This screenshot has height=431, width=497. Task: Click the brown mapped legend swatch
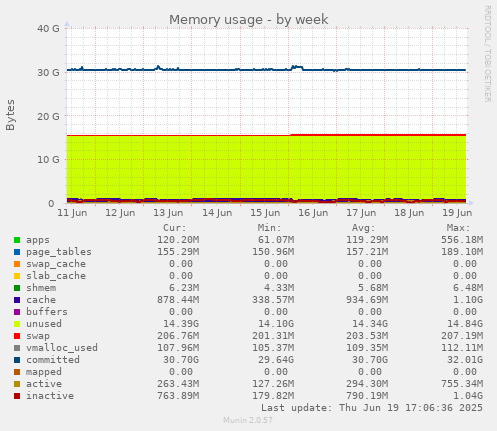point(17,372)
